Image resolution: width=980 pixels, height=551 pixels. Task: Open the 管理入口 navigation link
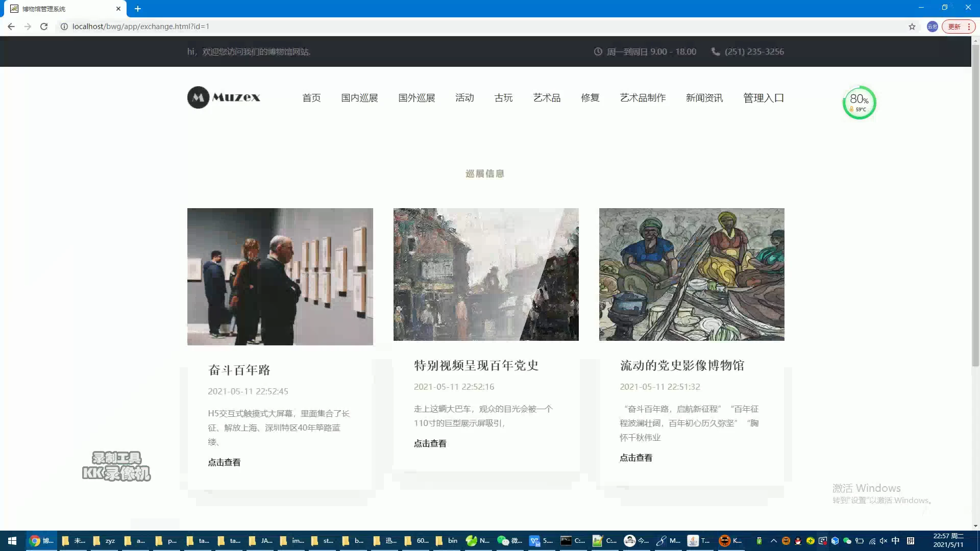(x=763, y=98)
